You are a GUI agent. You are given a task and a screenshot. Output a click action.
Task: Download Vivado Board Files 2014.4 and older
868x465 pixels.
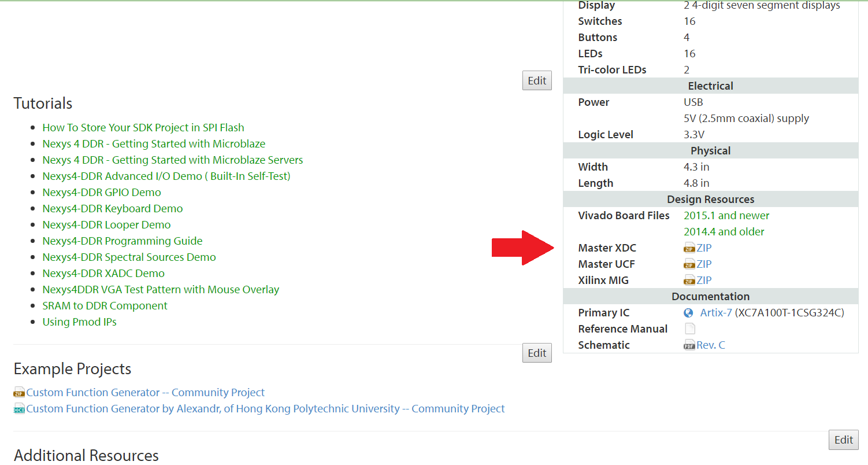click(x=724, y=232)
